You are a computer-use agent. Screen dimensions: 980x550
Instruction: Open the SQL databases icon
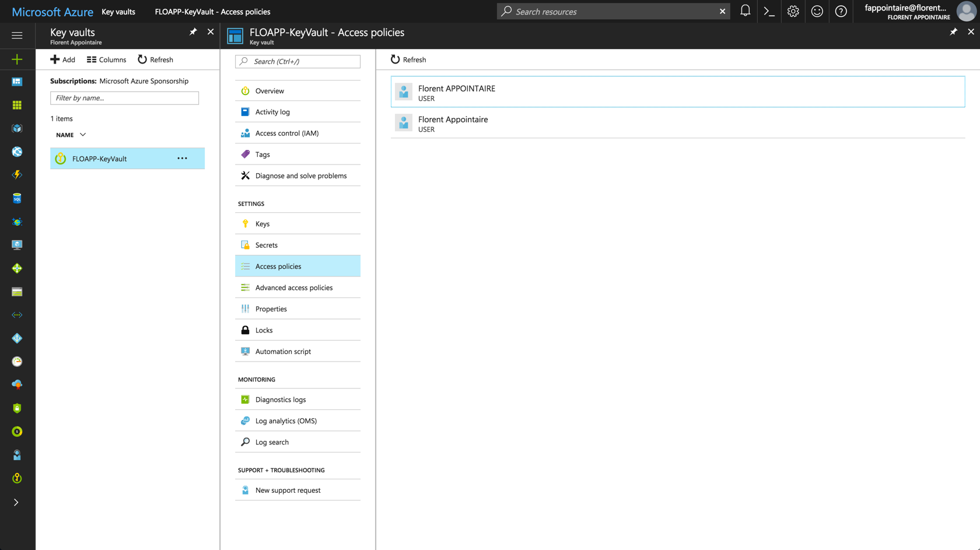pos(17,198)
